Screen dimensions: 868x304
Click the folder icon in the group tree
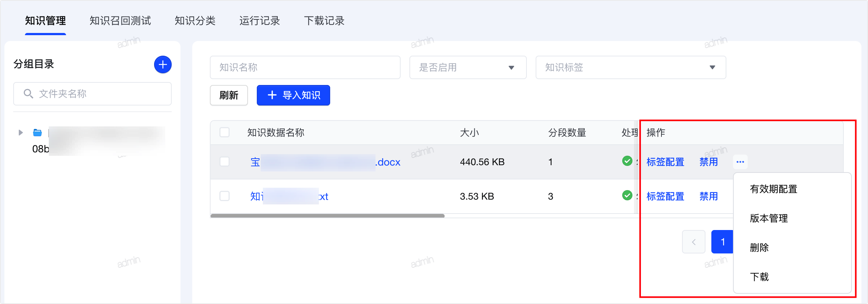click(37, 132)
